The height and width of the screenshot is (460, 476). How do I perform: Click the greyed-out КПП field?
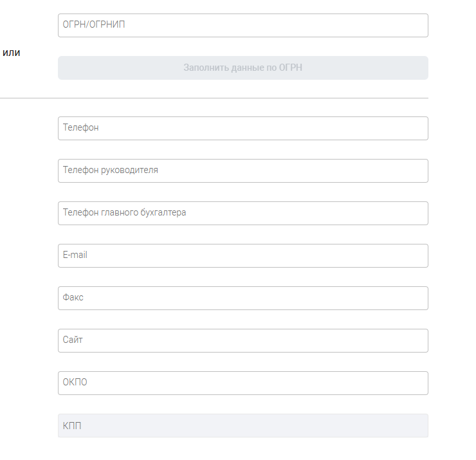(243, 425)
